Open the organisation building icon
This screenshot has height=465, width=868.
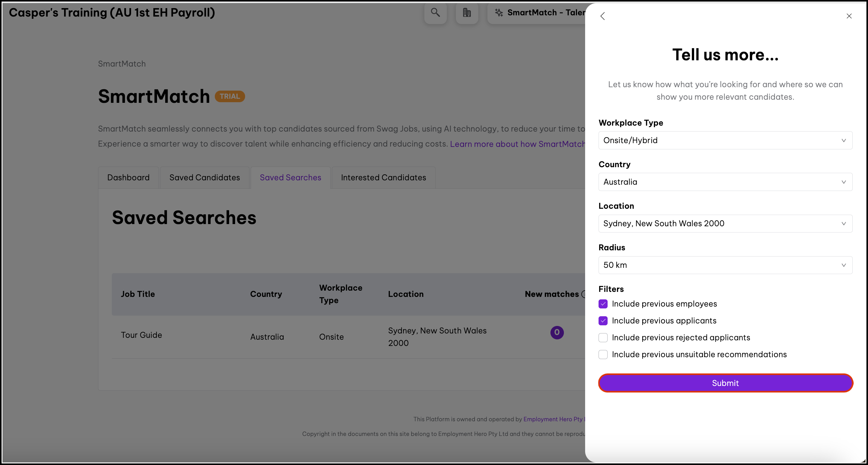click(467, 13)
